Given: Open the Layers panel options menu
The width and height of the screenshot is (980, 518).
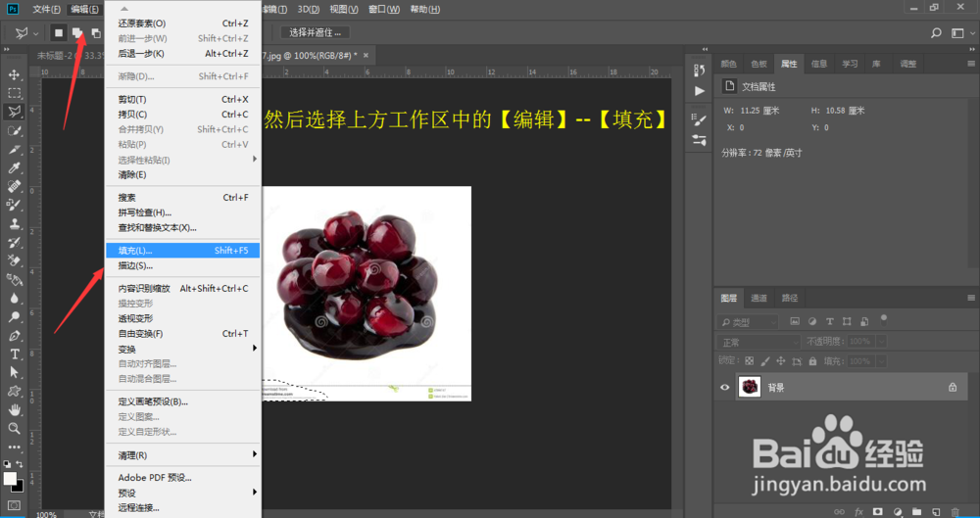Looking at the screenshot, I should (970, 298).
